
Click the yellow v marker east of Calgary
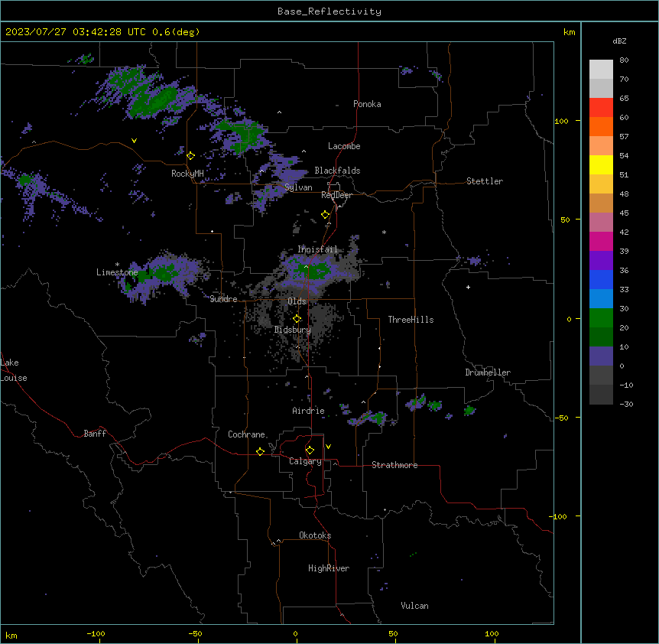328,447
